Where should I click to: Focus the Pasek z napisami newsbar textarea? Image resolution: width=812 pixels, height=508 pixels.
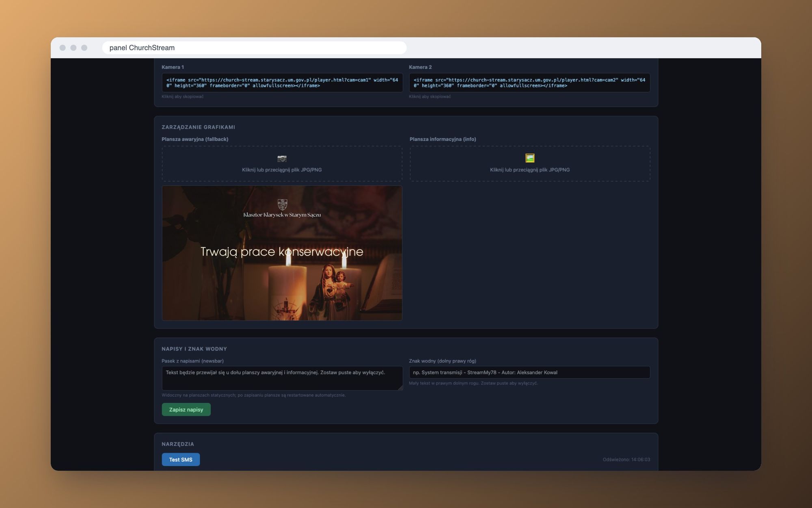tap(282, 378)
